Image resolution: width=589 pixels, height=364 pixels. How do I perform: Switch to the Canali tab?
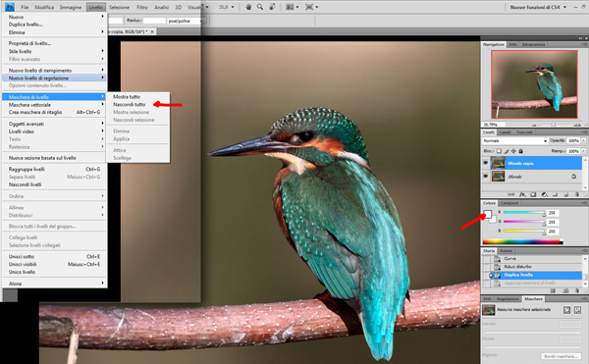point(505,132)
